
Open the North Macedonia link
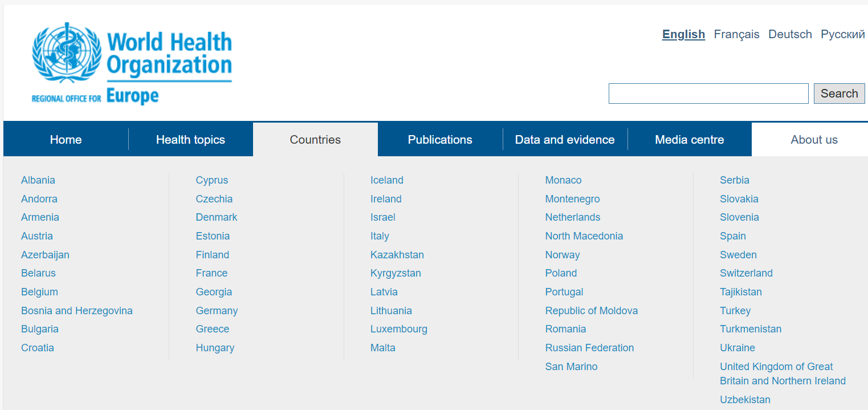(x=584, y=236)
